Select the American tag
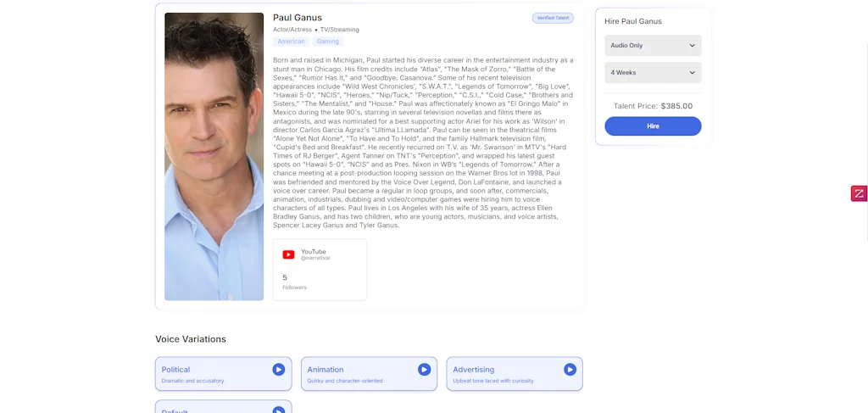 click(x=292, y=42)
